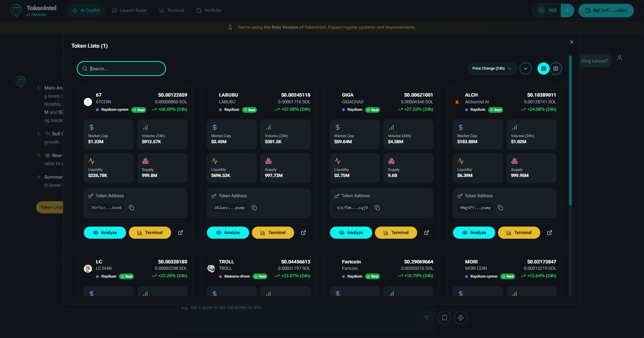Click the external link icon on the GIGA card
The height and width of the screenshot is (338, 644).
tap(426, 233)
